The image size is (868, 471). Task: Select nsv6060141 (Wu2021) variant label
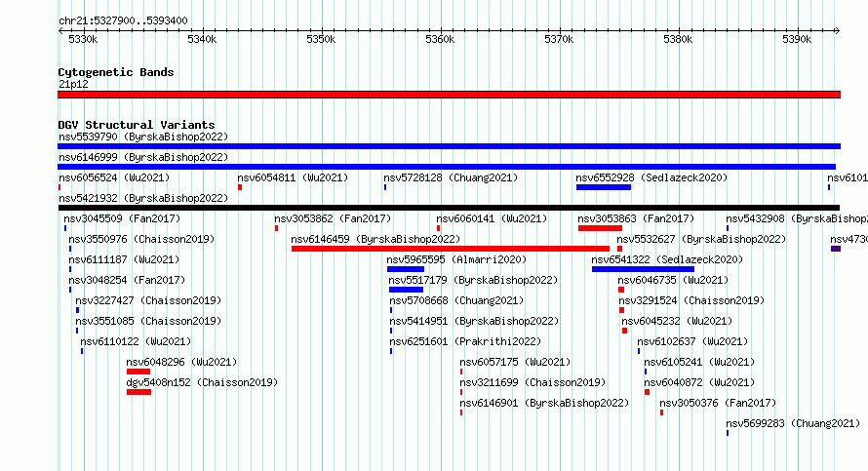[x=492, y=218]
